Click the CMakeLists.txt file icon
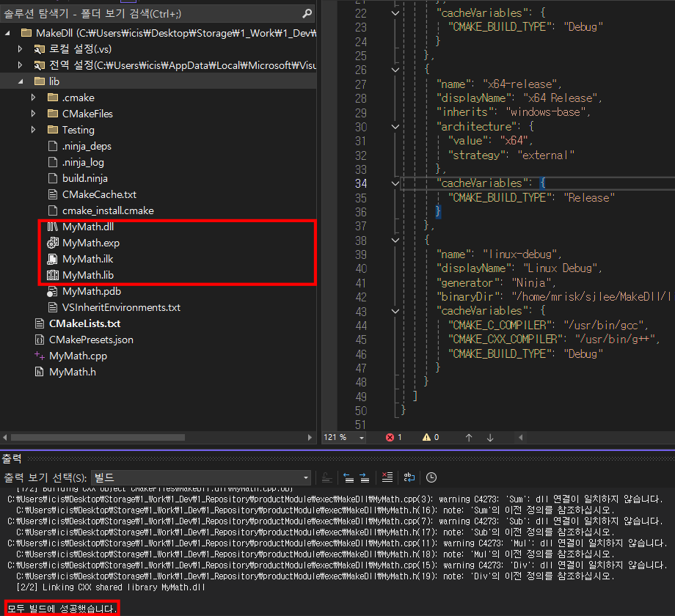Viewport: 675px width, 616px height. coord(40,323)
